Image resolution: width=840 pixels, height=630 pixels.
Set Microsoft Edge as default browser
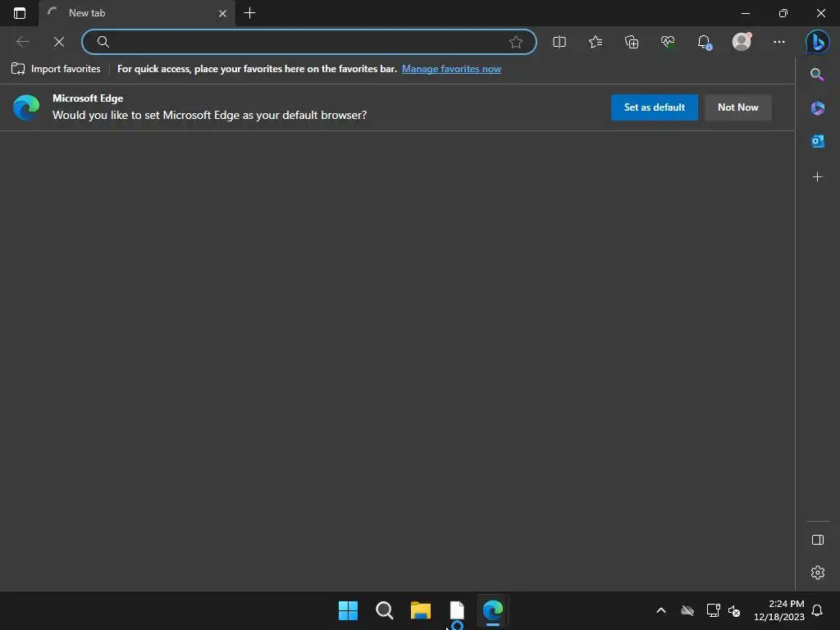[x=654, y=107]
